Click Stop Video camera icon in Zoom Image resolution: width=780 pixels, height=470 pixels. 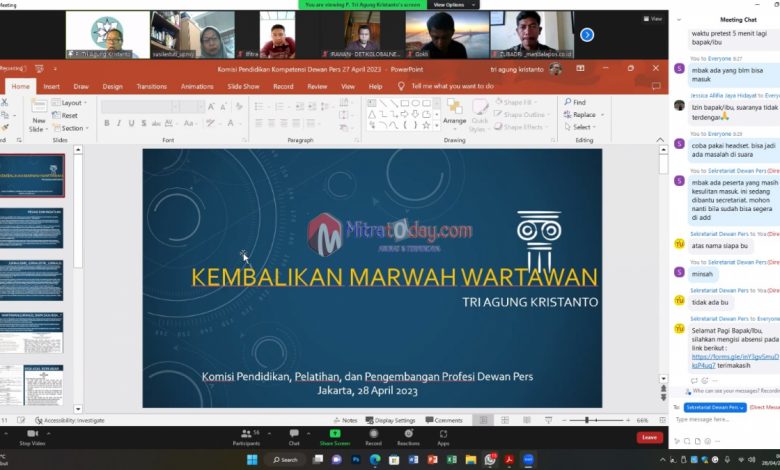(32, 434)
